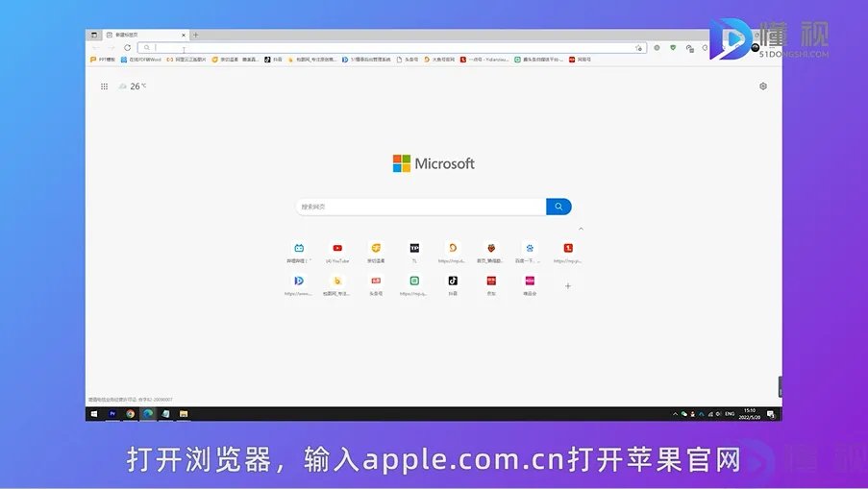Open the apps grid launcher
The height and width of the screenshot is (489, 868).
pyautogui.click(x=104, y=86)
